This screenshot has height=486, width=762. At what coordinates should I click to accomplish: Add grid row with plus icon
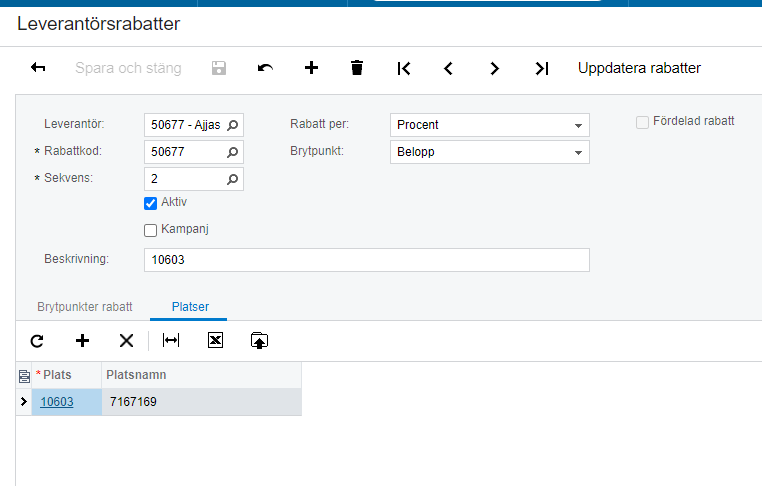pyautogui.click(x=83, y=341)
